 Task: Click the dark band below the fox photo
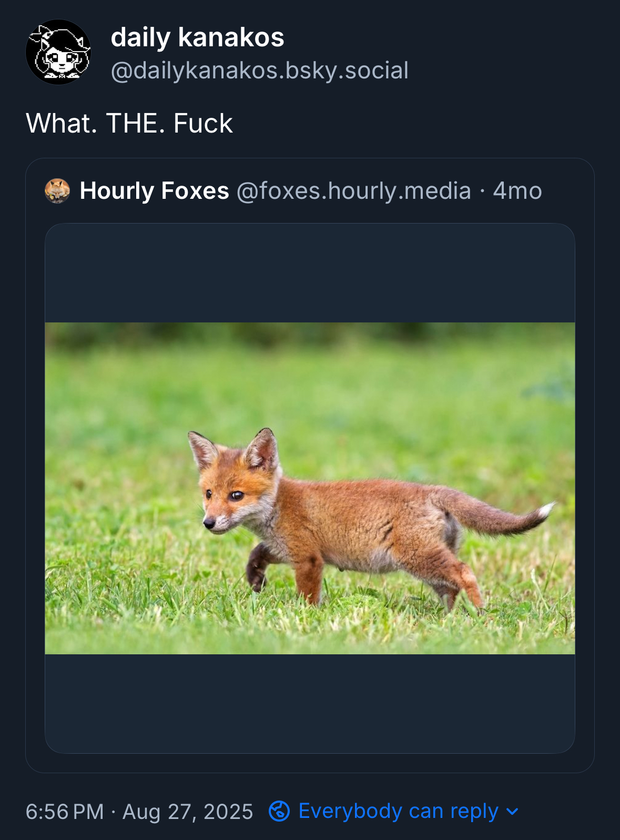310,703
